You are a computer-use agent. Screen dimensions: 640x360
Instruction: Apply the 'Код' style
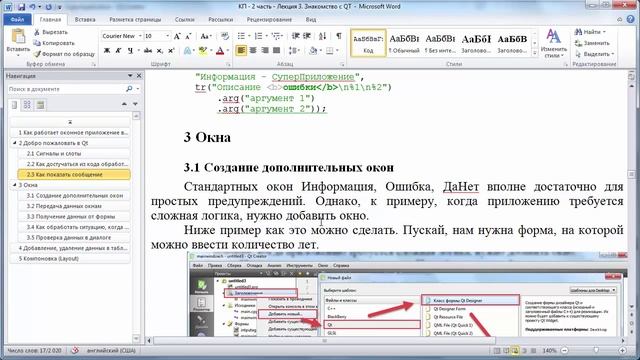[368, 43]
